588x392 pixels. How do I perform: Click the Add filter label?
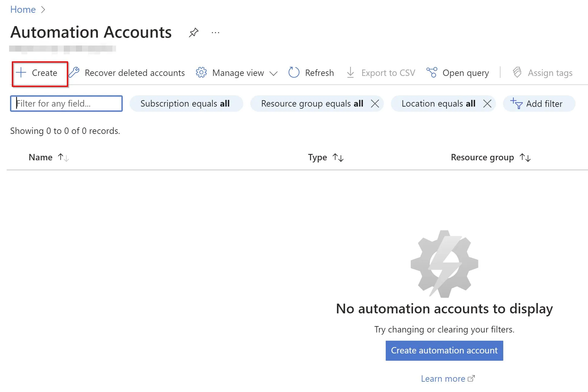pos(544,104)
